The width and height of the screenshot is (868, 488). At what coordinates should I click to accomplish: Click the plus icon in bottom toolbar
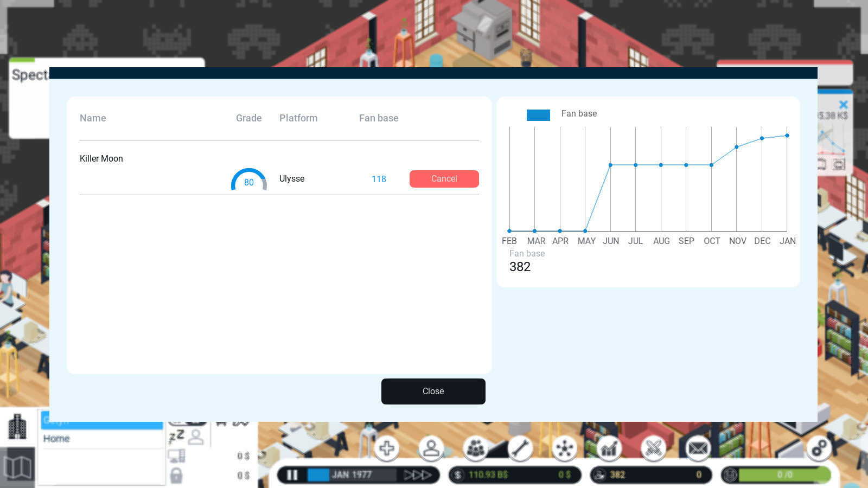[387, 448]
